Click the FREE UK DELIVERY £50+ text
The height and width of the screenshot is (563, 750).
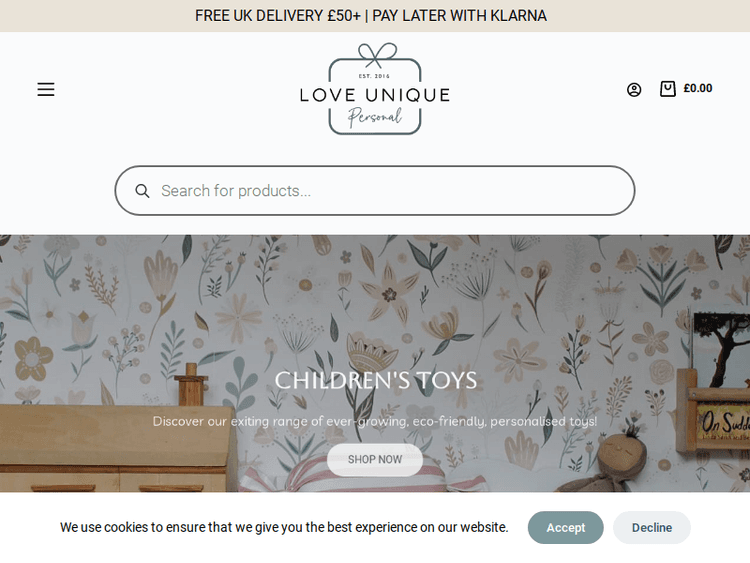point(278,16)
